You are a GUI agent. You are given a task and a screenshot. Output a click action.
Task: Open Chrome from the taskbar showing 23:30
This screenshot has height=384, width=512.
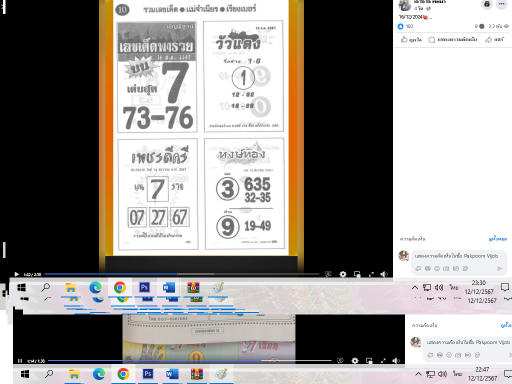[x=120, y=287]
